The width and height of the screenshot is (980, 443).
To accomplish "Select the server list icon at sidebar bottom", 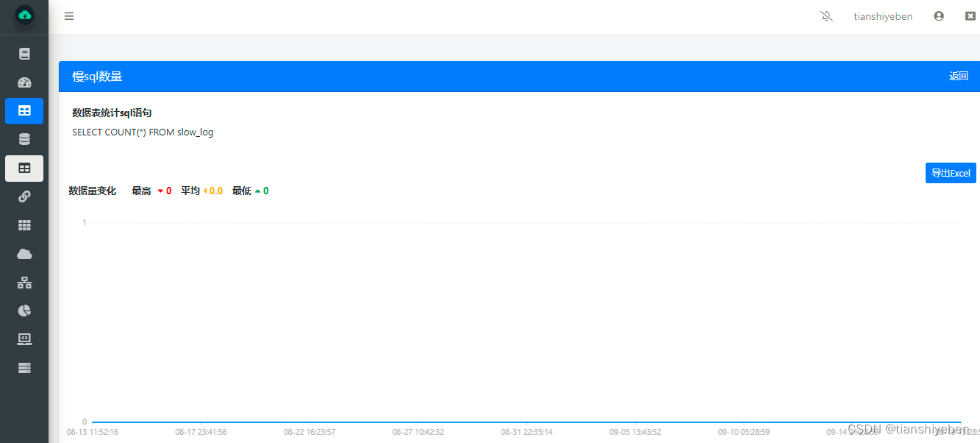I will click(x=24, y=367).
